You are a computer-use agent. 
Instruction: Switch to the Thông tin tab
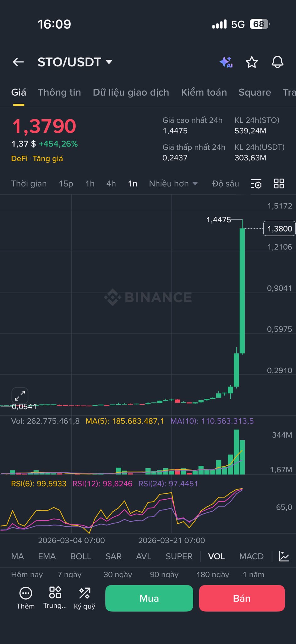pyautogui.click(x=59, y=92)
